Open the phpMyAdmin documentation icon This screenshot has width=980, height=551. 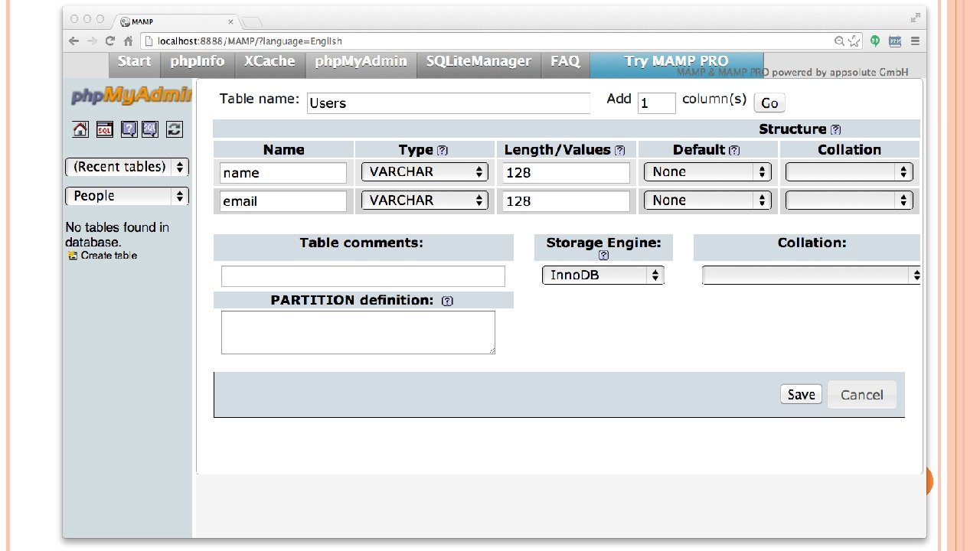[x=129, y=129]
